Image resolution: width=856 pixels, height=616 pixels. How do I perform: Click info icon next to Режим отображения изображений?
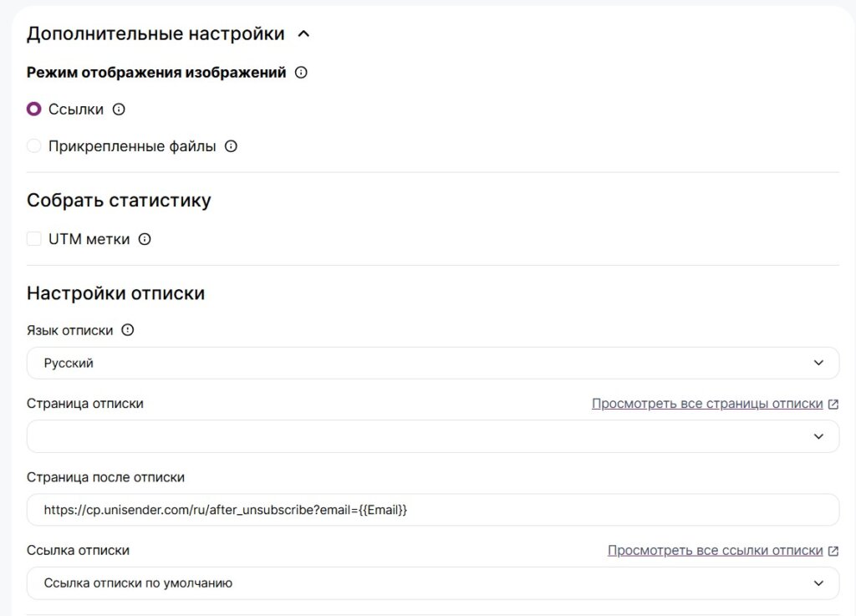click(x=302, y=73)
